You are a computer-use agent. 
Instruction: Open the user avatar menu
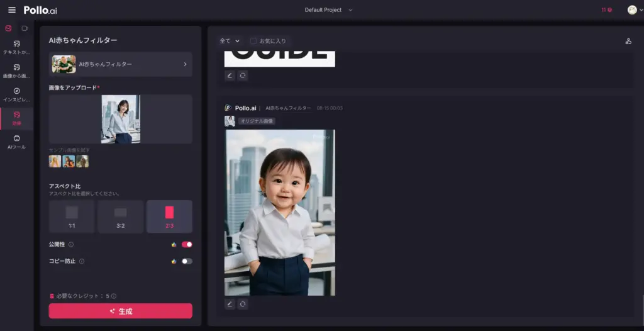635,10
